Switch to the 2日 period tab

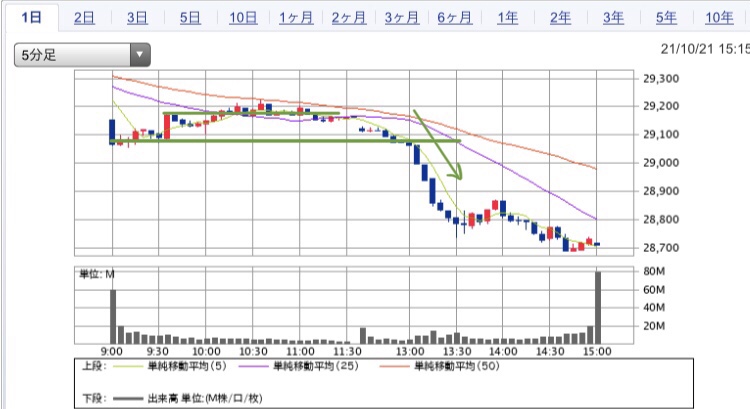(x=84, y=18)
